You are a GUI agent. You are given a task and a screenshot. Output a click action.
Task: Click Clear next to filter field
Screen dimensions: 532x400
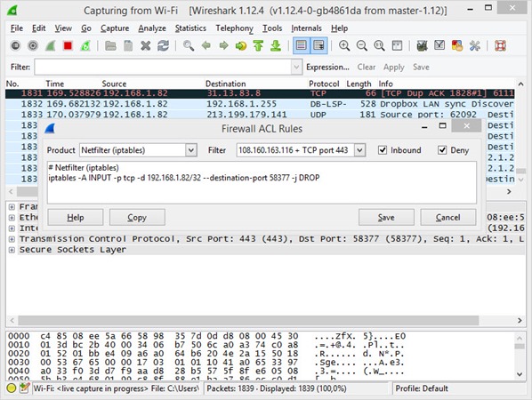pyautogui.click(x=367, y=68)
